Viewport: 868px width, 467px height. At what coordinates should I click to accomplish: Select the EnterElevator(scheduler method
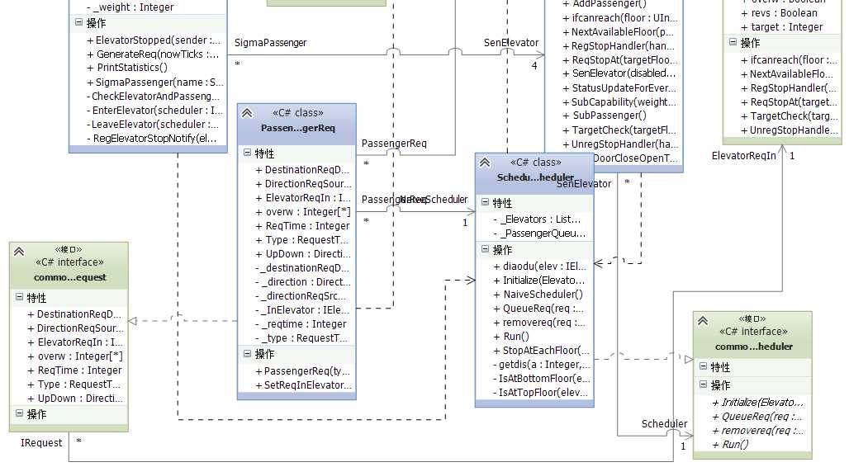click(155, 110)
